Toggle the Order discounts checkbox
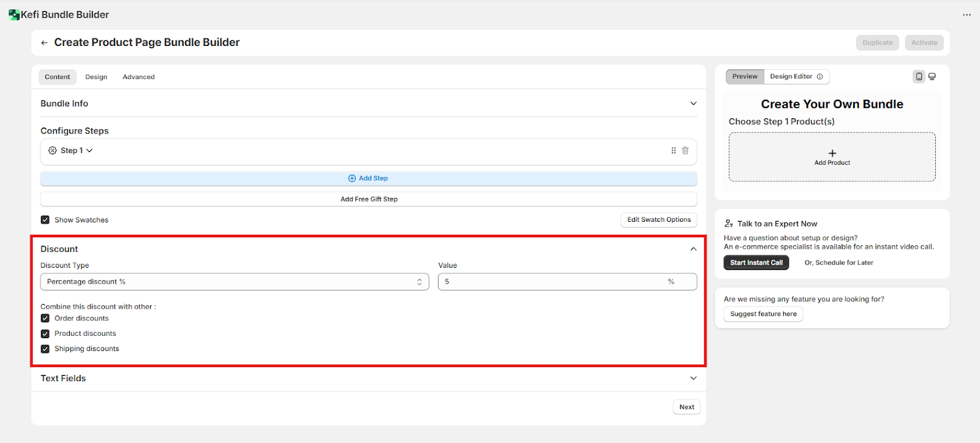980x443 pixels. pos(45,319)
